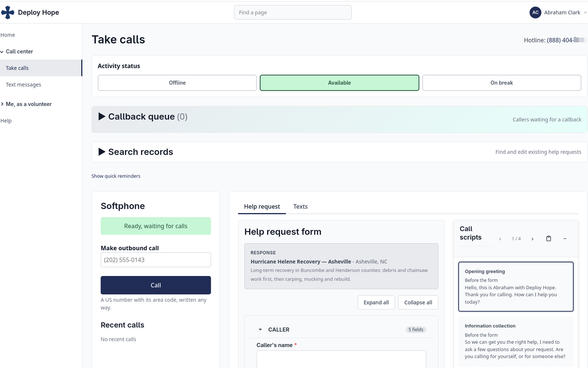Set activity status to On break
This screenshot has width=588, height=368.
501,83
